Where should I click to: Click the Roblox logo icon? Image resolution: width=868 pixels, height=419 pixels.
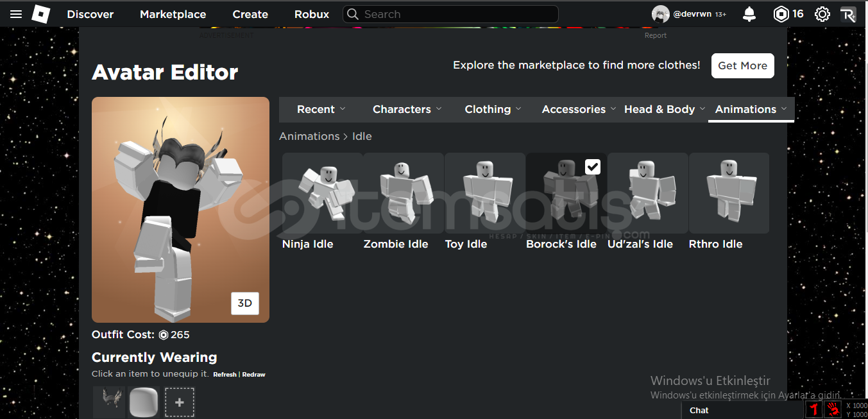click(x=41, y=14)
